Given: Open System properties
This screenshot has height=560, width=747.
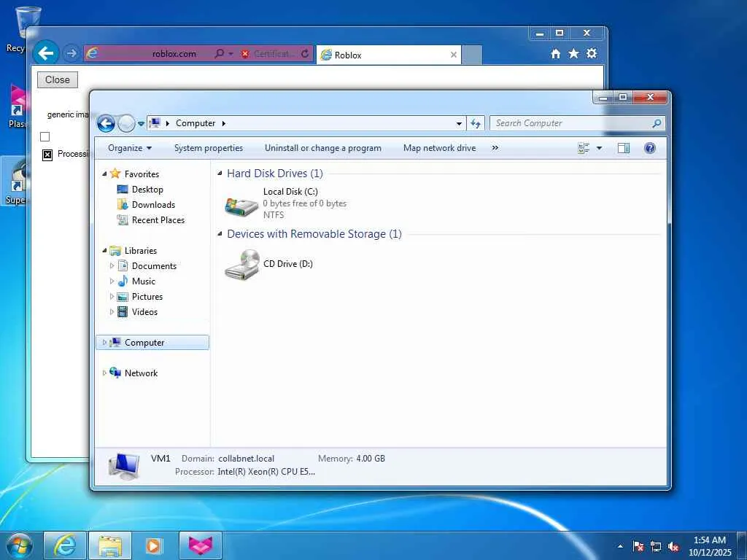Looking at the screenshot, I should tap(208, 148).
